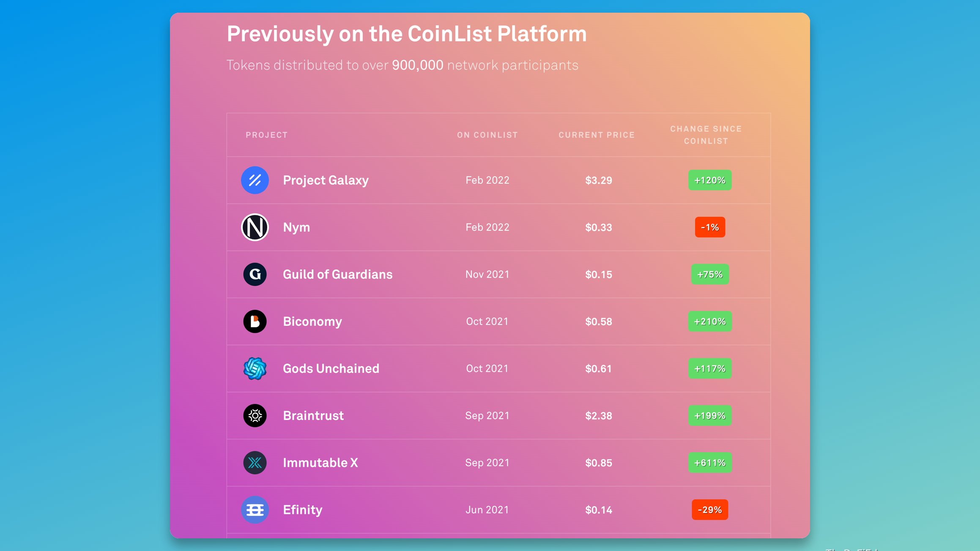Click the Nym N logo icon

click(x=255, y=227)
